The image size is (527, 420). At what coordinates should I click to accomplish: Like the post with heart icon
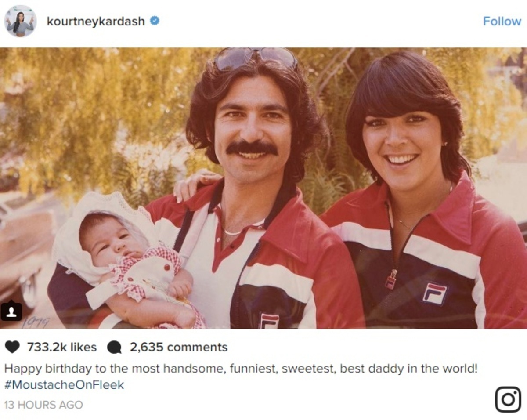[12, 347]
